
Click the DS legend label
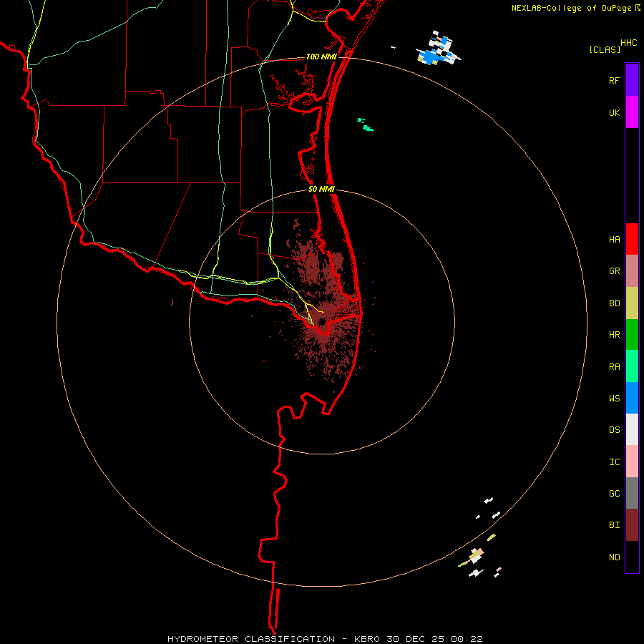click(614, 430)
